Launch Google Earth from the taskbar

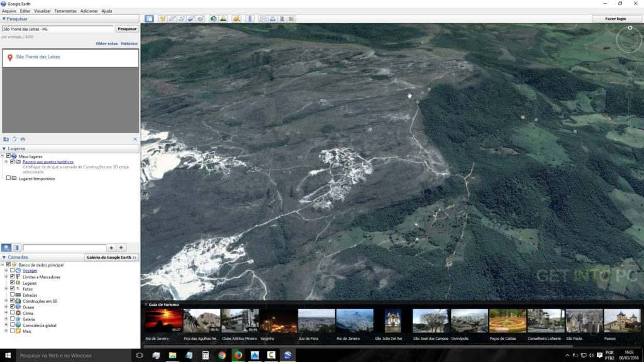coord(287,355)
